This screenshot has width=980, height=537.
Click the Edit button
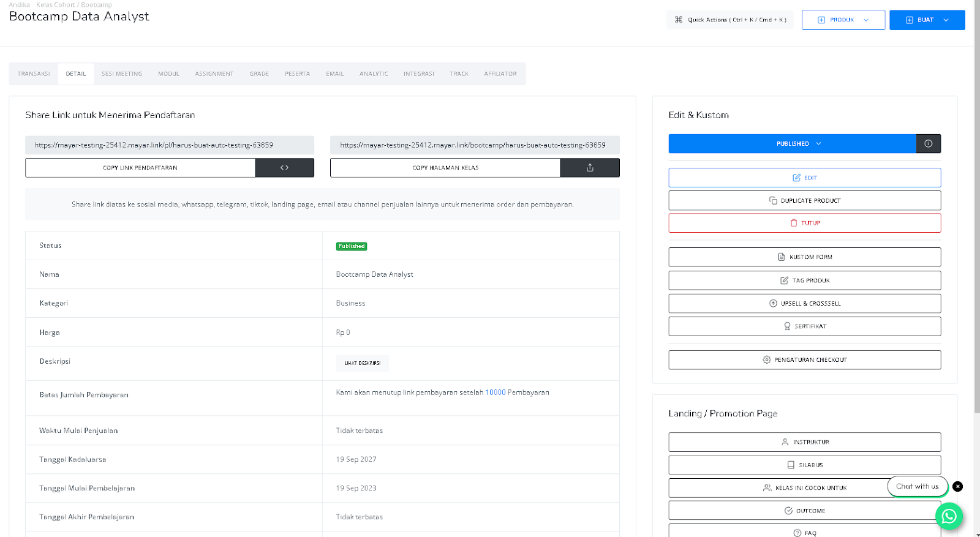coord(805,178)
